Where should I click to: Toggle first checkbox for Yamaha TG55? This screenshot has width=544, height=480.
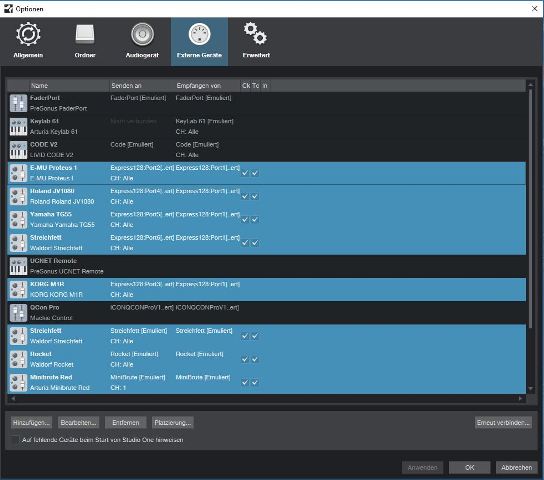click(x=245, y=220)
